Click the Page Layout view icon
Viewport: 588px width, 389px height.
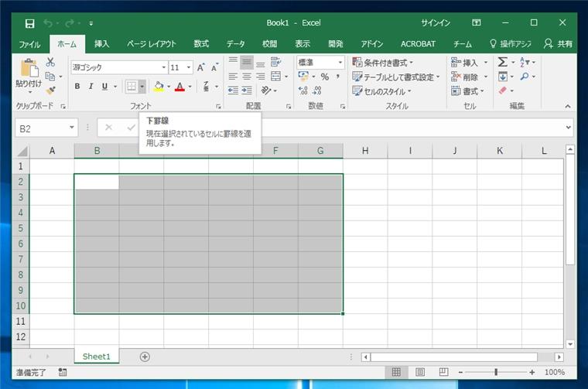420,372
